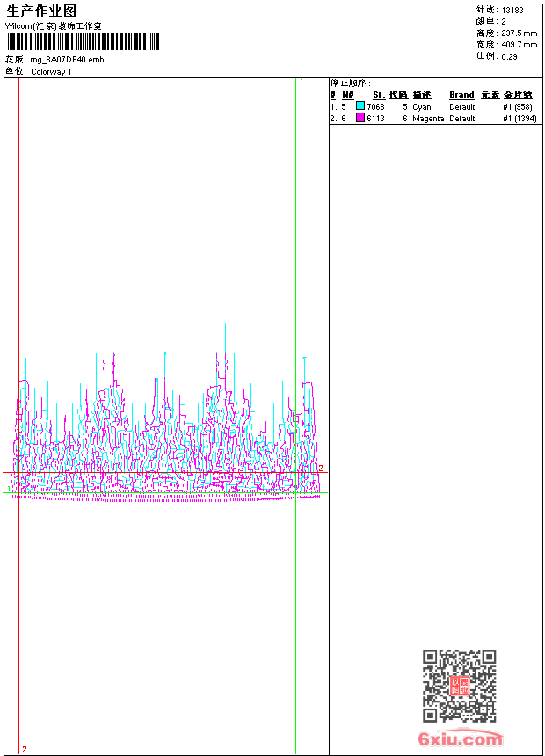Click the Brand column header
This screenshot has height=756, width=545.
[x=461, y=95]
